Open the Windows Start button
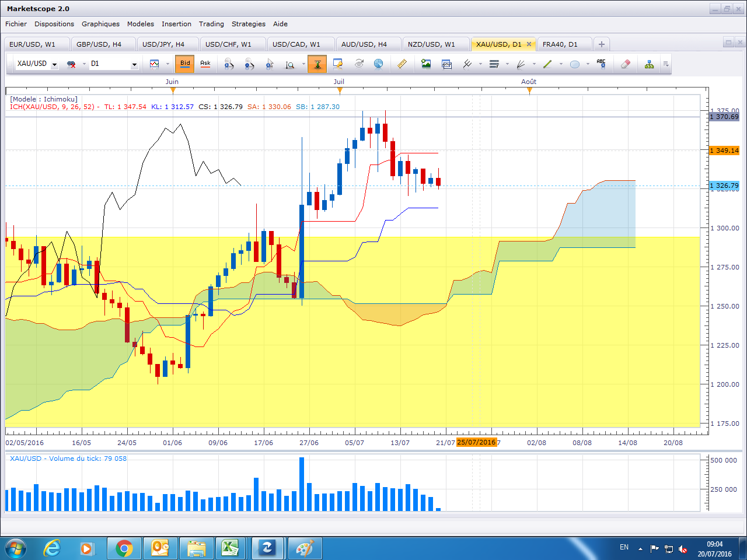The width and height of the screenshot is (747, 560). (x=16, y=548)
